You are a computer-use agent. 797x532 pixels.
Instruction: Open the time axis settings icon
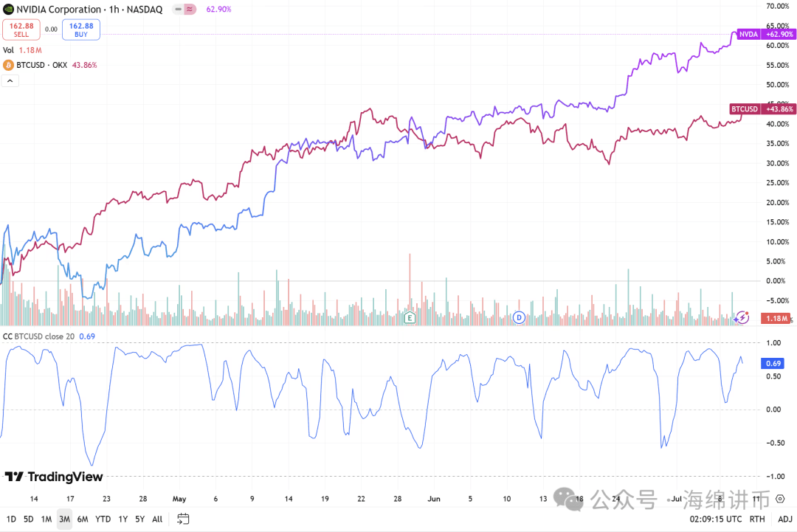780,499
